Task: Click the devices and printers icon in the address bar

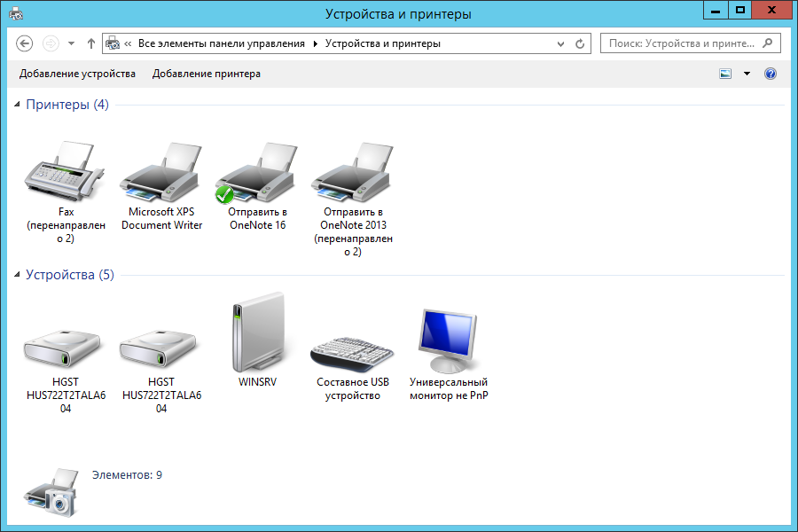Action: [x=113, y=43]
